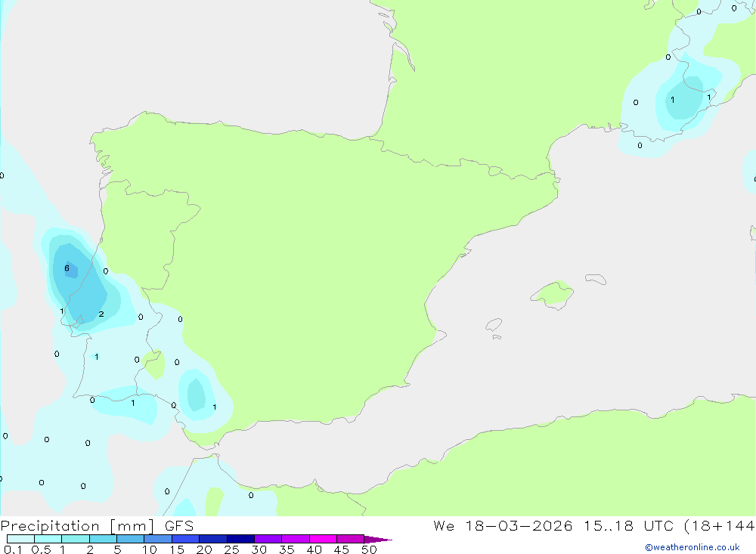756x554 pixels.
Task: Select the 25–30 mm legend color box
Action: (240, 539)
